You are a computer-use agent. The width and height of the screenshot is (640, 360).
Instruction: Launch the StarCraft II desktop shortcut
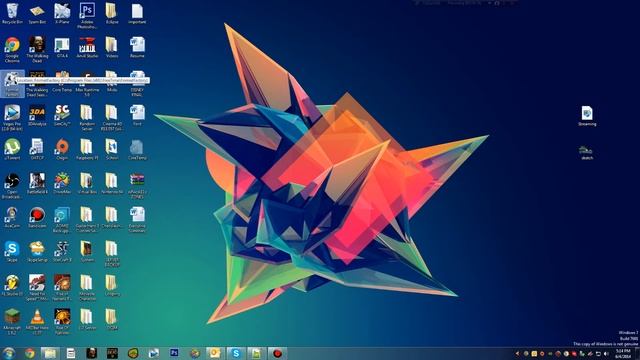(62, 251)
